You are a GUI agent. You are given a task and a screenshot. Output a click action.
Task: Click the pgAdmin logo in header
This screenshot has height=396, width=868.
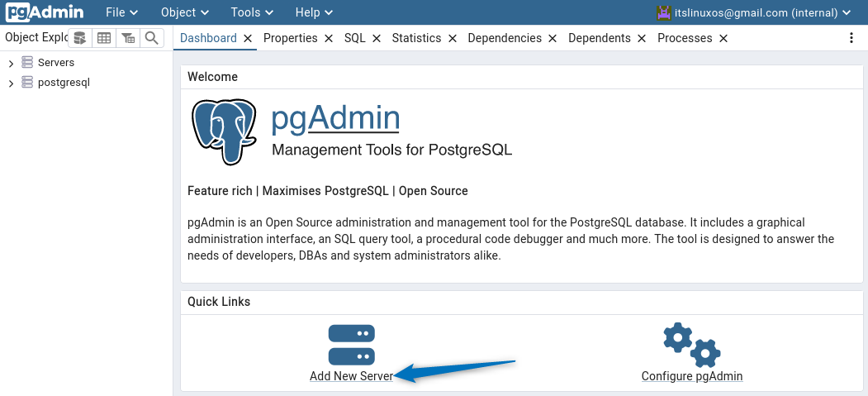coord(45,12)
